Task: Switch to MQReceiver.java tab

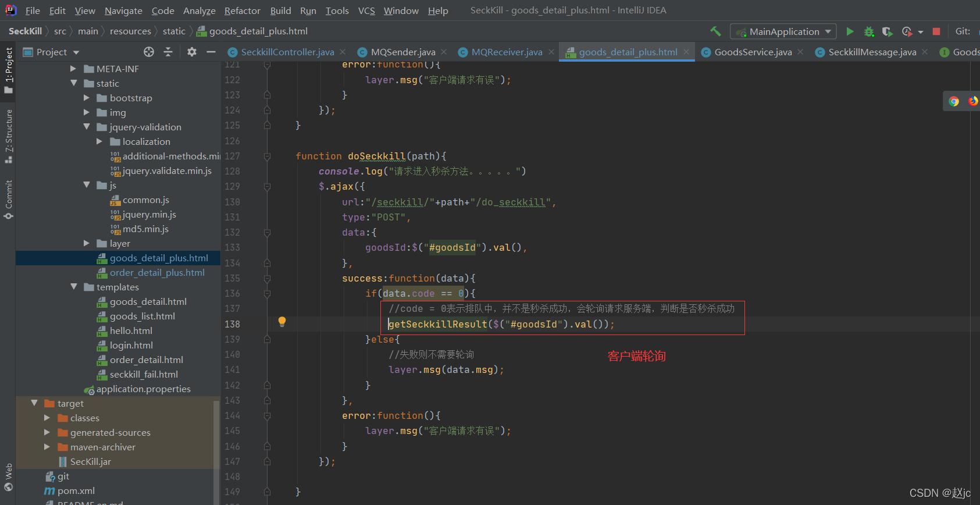Action: [x=507, y=52]
